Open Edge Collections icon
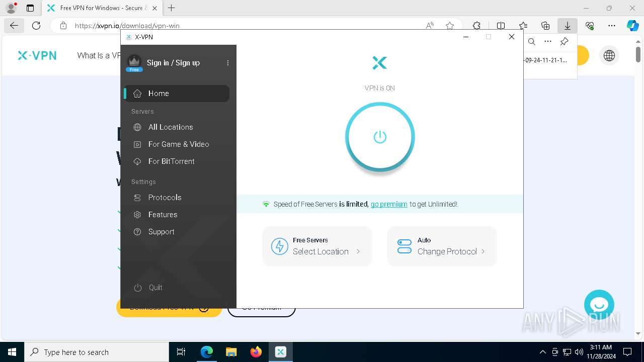Image resolution: width=644 pixels, height=362 pixels. click(545, 26)
